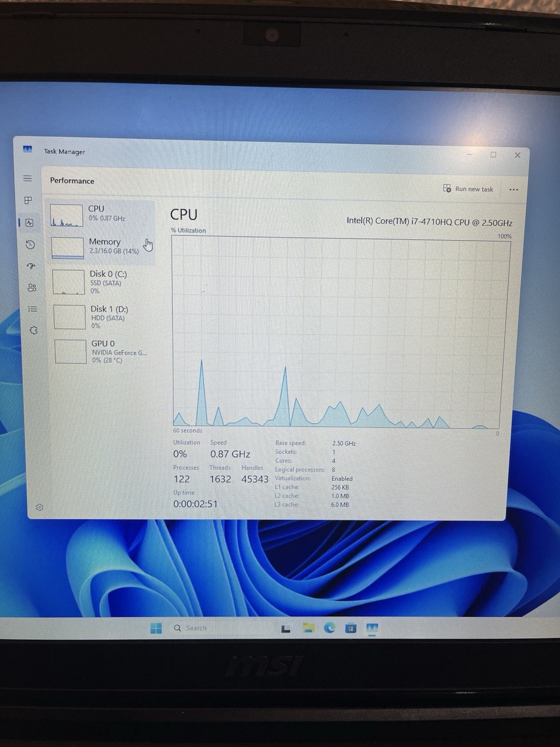Click Task Manager icon on taskbar
560x747 pixels.
372,629
